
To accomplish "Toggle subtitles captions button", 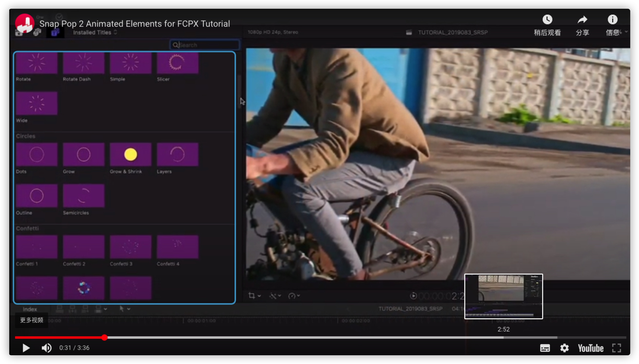I will (x=545, y=348).
